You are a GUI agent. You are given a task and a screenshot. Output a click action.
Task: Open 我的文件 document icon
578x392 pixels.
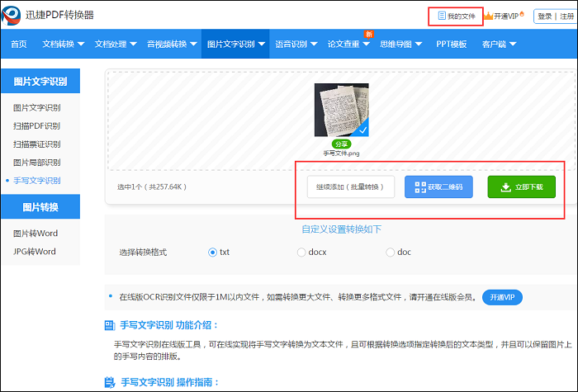tap(441, 16)
